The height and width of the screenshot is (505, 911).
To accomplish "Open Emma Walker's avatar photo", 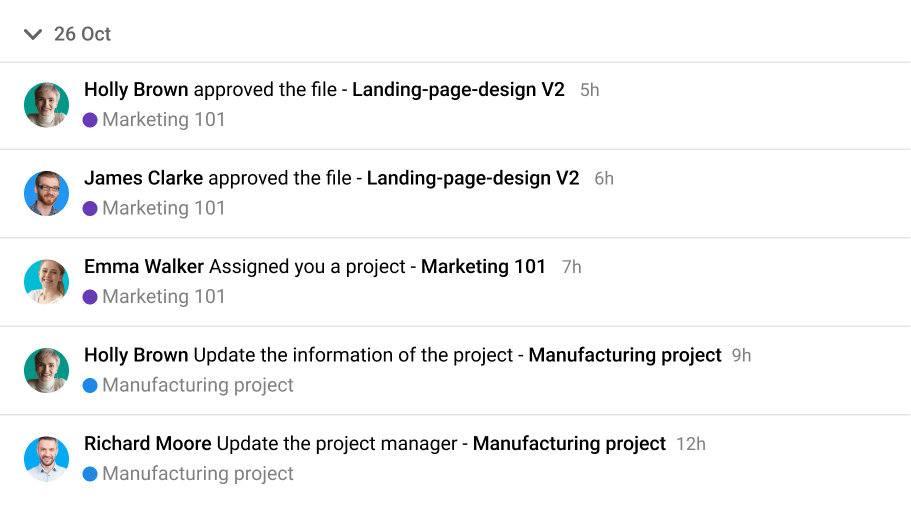I will coord(46,282).
